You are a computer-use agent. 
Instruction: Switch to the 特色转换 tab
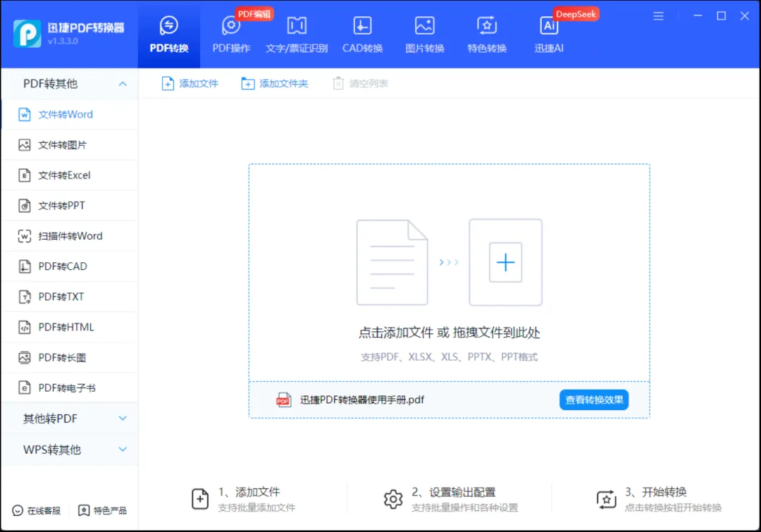[487, 34]
